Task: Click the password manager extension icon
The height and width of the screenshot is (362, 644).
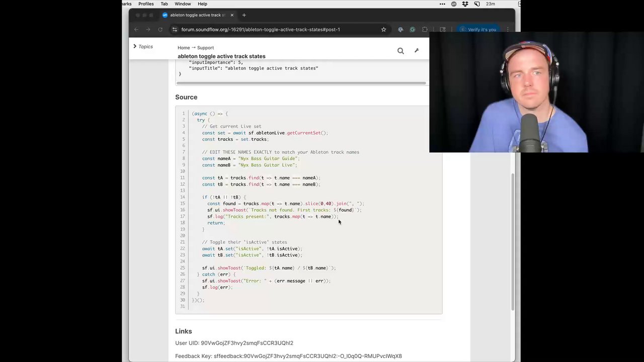Action: (400, 30)
